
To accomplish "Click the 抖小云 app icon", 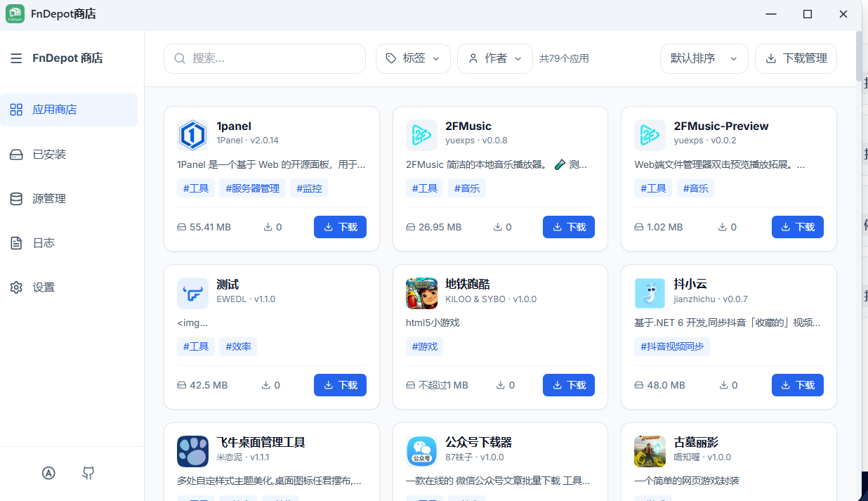I will (650, 293).
